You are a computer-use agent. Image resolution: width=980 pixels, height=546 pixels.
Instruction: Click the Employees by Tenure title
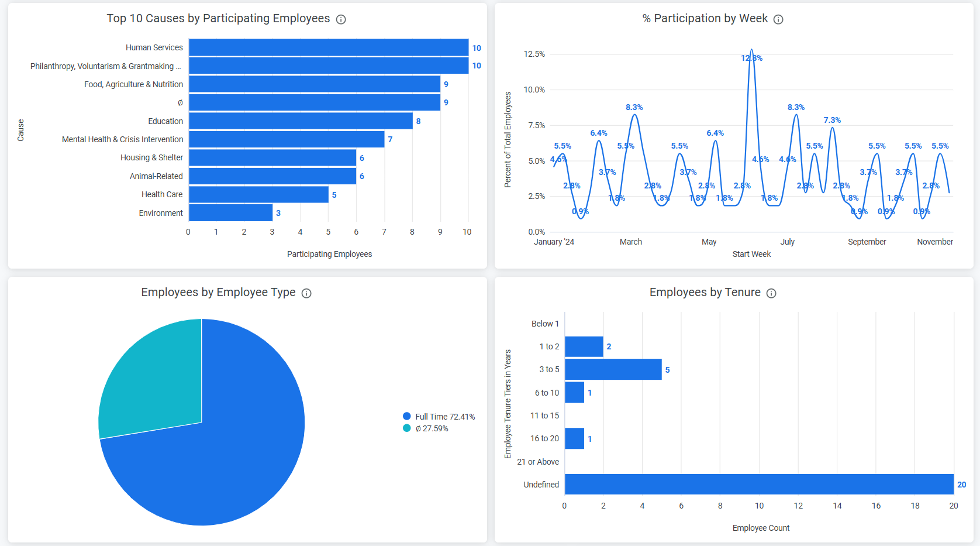click(705, 292)
